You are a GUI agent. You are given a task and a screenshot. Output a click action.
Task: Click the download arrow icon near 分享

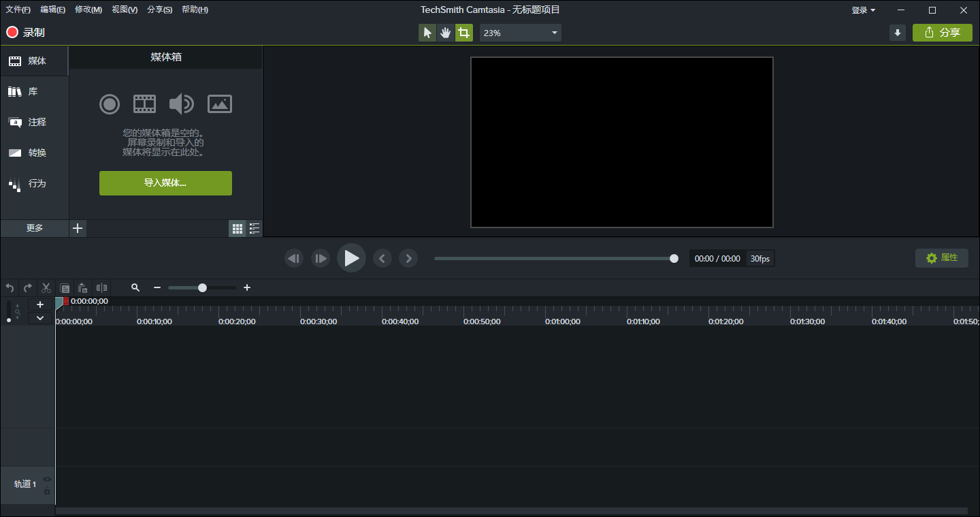click(x=898, y=33)
